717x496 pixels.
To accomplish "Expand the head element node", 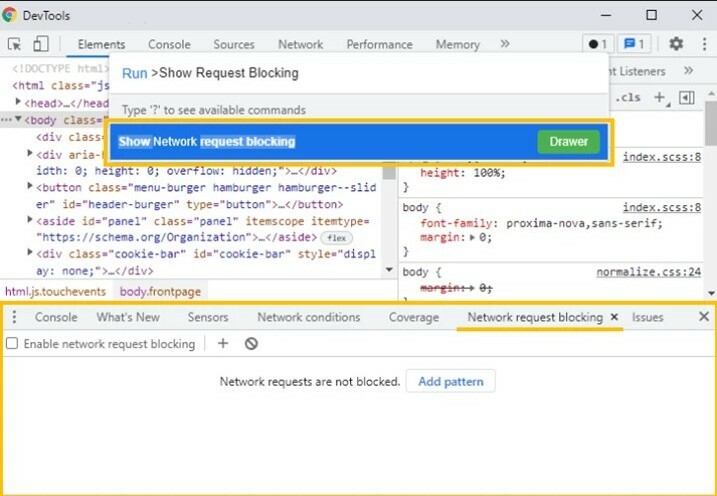I will coord(20,102).
